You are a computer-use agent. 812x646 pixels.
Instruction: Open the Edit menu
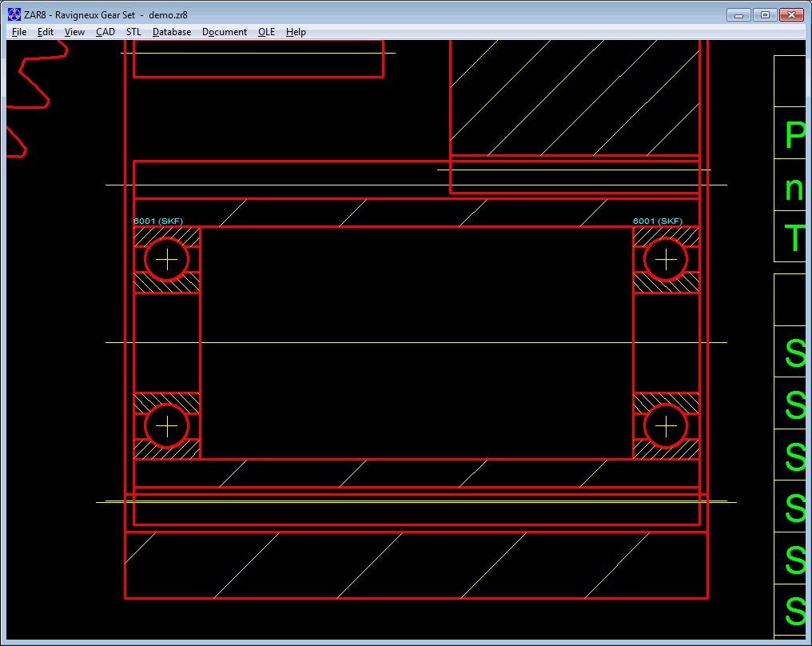(x=46, y=32)
